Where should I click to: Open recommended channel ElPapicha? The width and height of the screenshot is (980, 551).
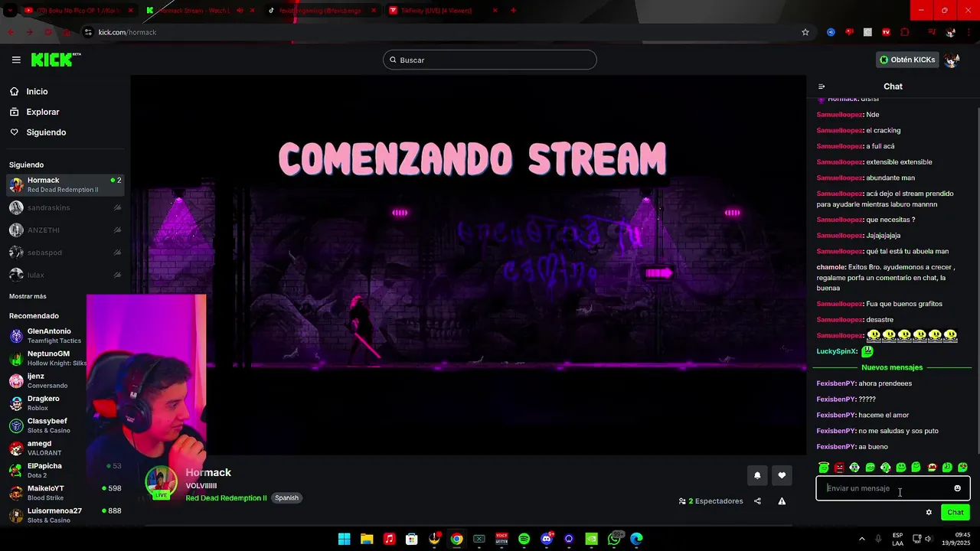65,470
